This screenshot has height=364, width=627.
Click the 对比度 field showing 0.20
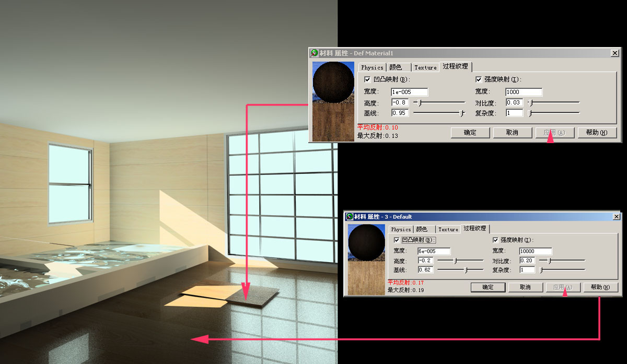pyautogui.click(x=527, y=261)
